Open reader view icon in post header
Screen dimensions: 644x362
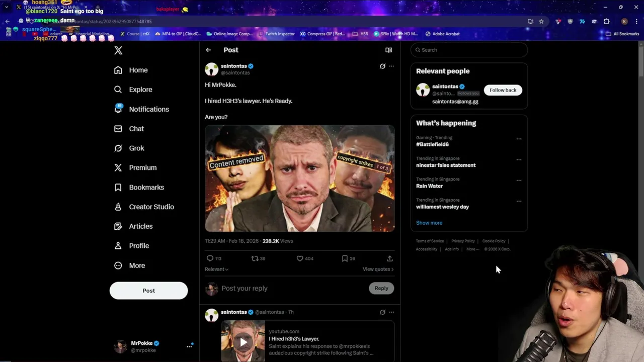click(x=388, y=50)
